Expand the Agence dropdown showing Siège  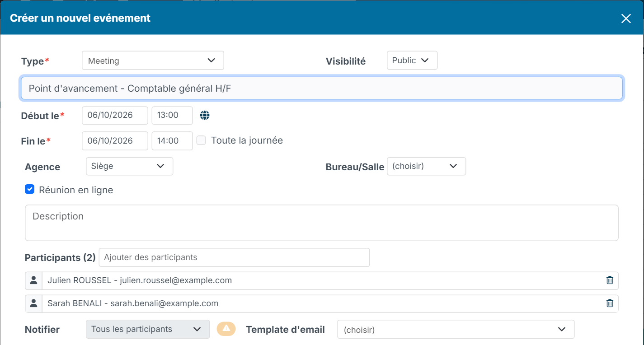pos(129,166)
